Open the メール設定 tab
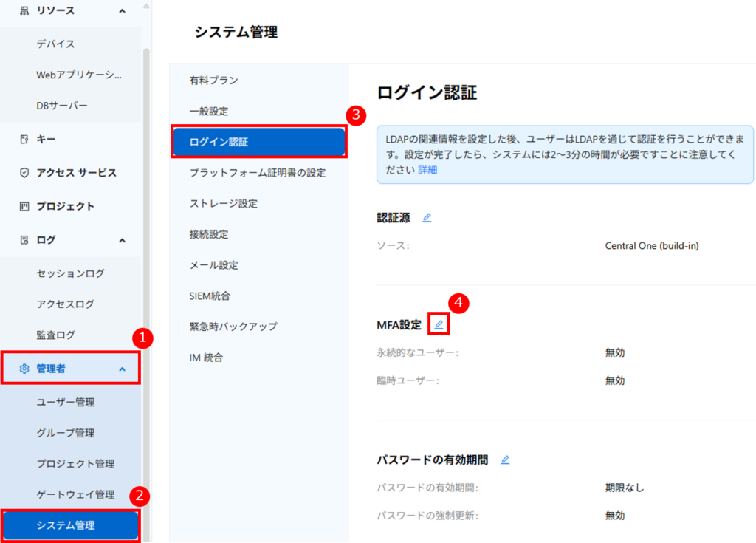The width and height of the screenshot is (756, 543). tap(213, 265)
